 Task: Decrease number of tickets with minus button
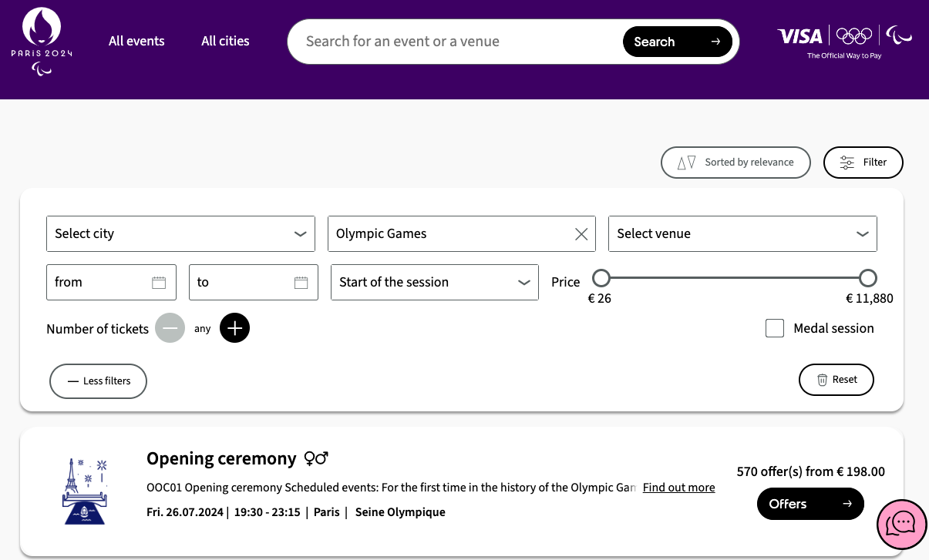coord(170,328)
